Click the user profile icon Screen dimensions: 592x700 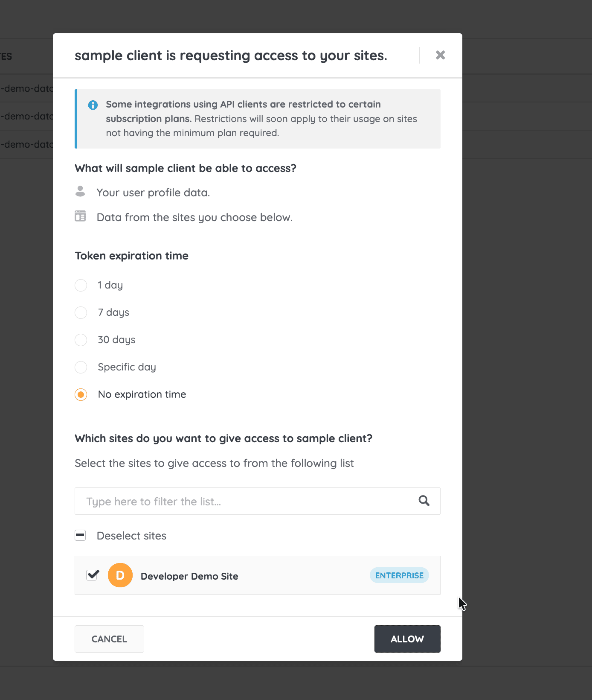pyautogui.click(x=80, y=192)
